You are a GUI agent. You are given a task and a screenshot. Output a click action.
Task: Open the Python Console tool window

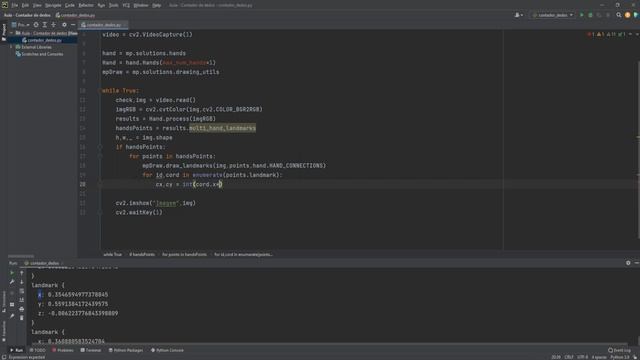click(x=167, y=350)
